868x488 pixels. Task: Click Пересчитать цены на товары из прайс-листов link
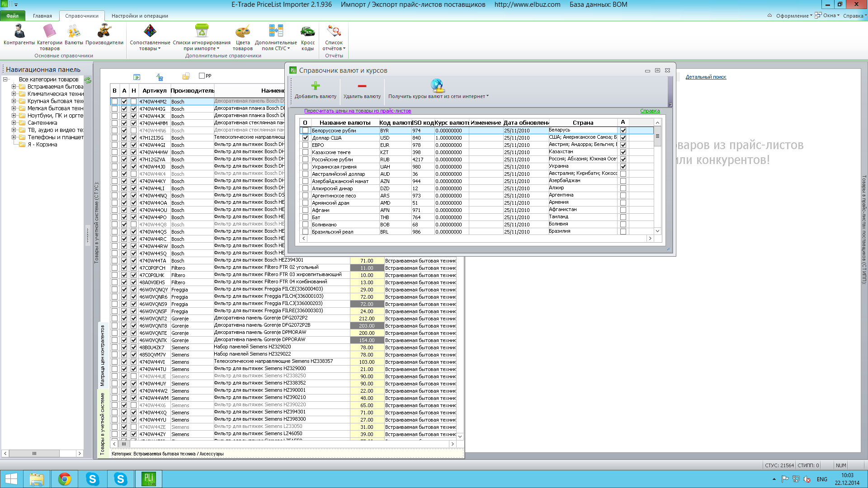click(x=358, y=111)
